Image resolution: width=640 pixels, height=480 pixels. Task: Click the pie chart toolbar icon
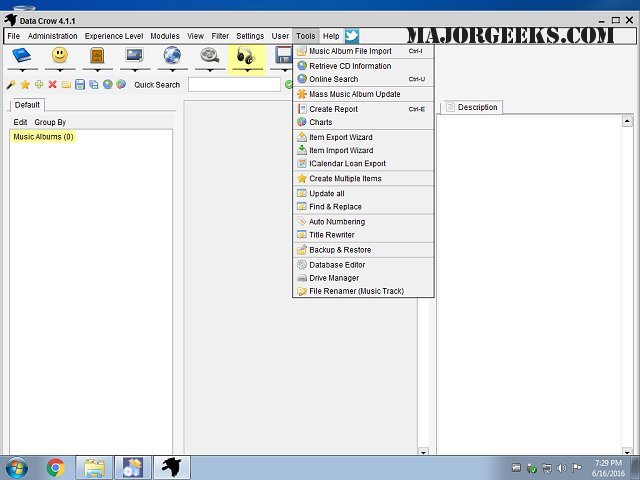(121, 84)
